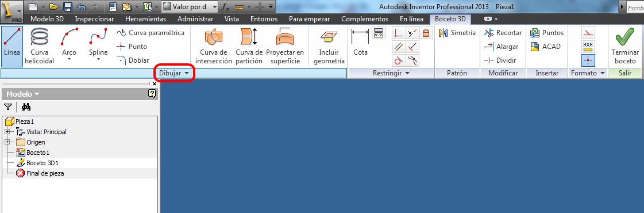644x213 pixels.
Task: Toggle the construction line format button
Action: click(588, 33)
